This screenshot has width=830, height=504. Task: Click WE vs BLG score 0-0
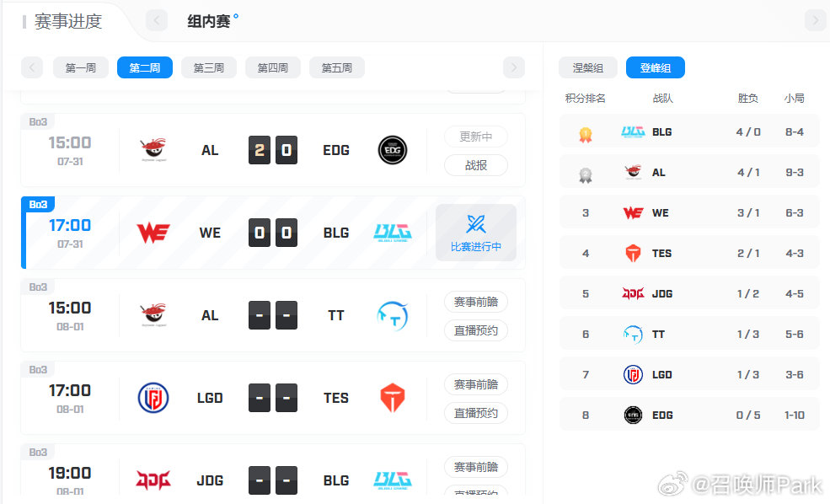(273, 233)
